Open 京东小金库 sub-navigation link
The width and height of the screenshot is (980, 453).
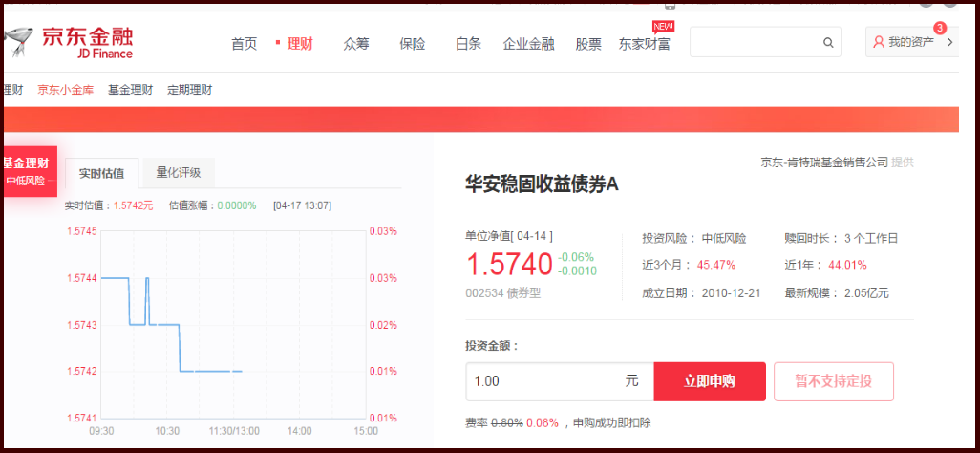(66, 90)
